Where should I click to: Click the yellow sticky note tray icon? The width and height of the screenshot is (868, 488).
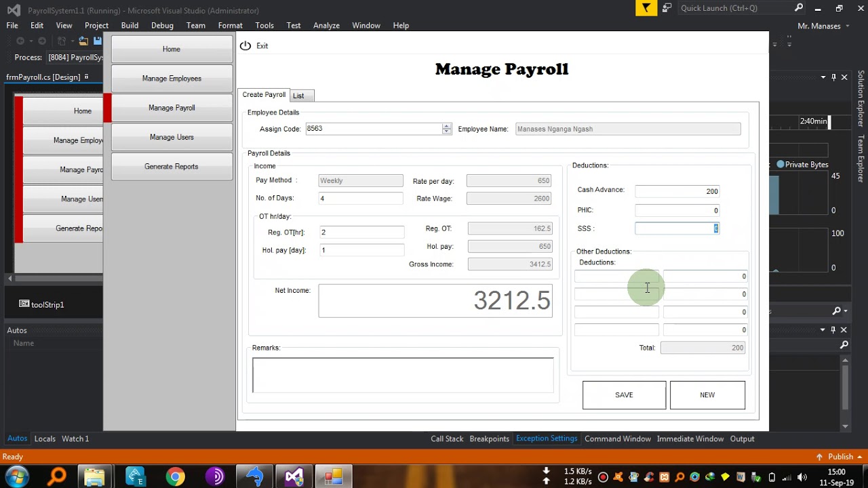[x=726, y=477]
